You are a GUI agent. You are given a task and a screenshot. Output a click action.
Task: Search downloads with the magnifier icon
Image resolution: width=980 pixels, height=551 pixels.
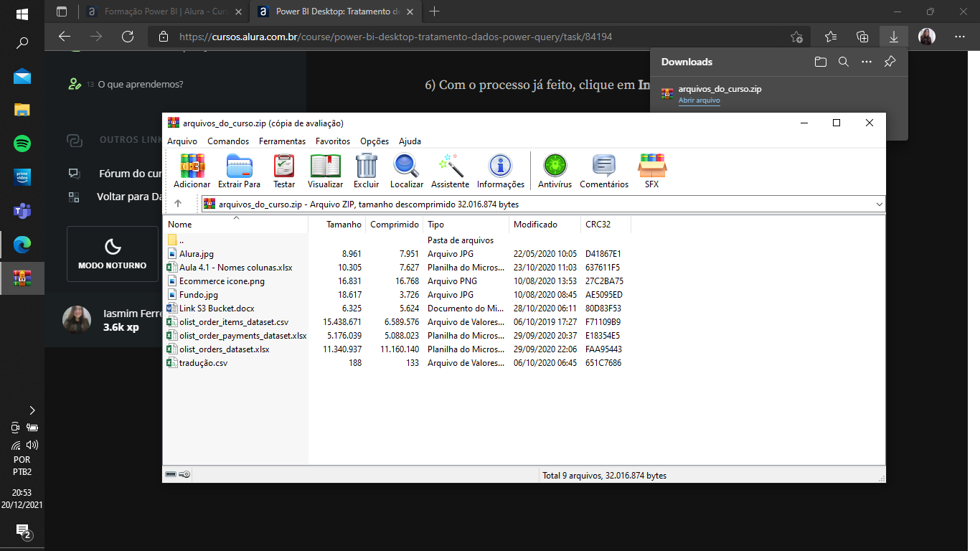pyautogui.click(x=844, y=62)
